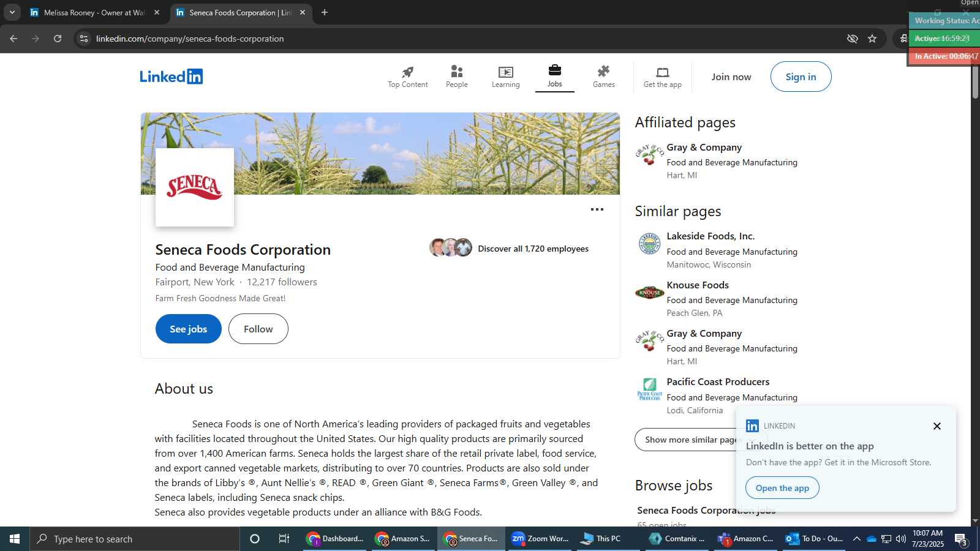The image size is (980, 551).
Task: Switch to Dashboard Chrome taskbar window
Action: pyautogui.click(x=336, y=539)
